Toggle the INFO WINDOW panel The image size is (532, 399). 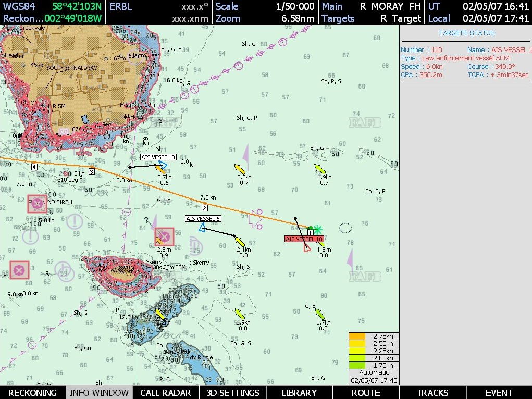click(99, 393)
